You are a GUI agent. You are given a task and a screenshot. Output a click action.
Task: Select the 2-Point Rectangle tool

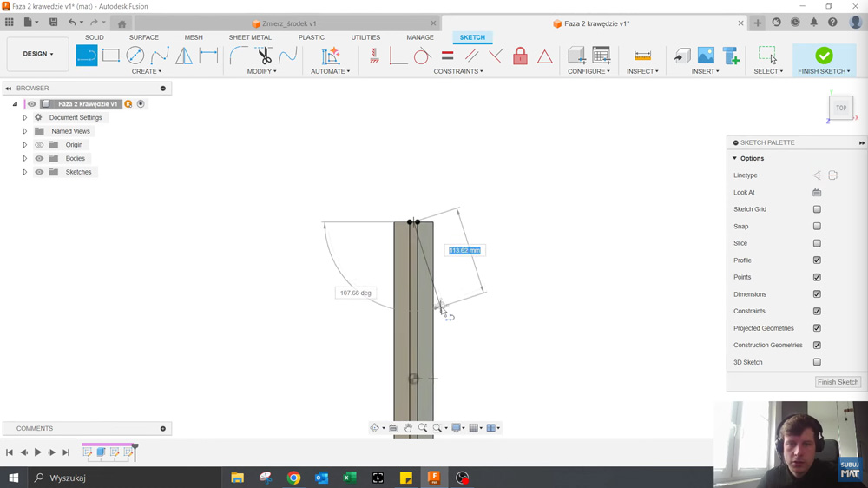(x=111, y=56)
